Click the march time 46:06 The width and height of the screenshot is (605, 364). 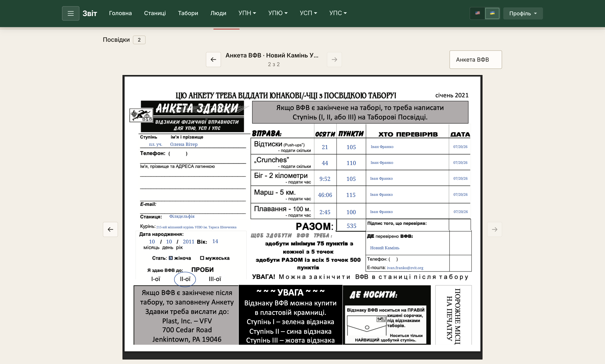(325, 195)
